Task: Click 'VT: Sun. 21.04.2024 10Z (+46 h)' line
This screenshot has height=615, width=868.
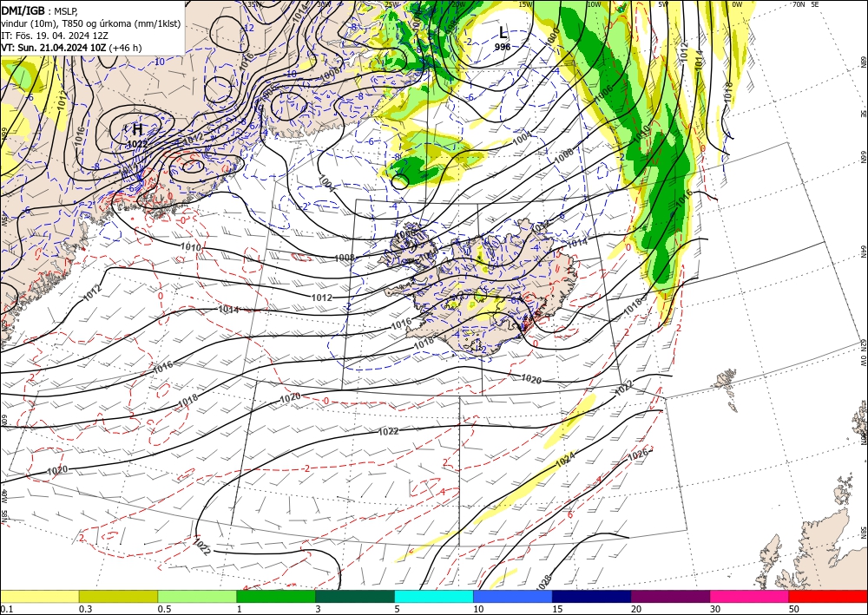Action: point(71,48)
